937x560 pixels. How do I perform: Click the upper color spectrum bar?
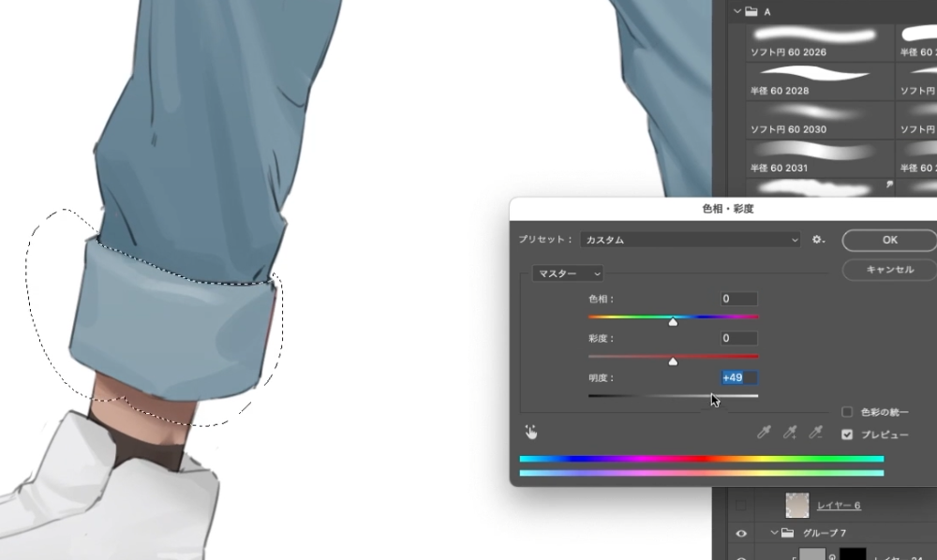702,459
